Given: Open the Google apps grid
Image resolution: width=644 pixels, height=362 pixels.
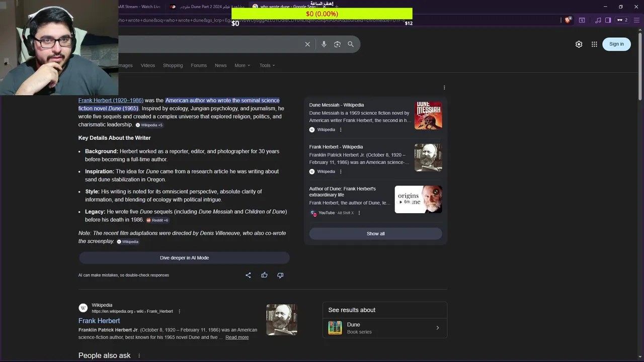Looking at the screenshot, I should 594,44.
